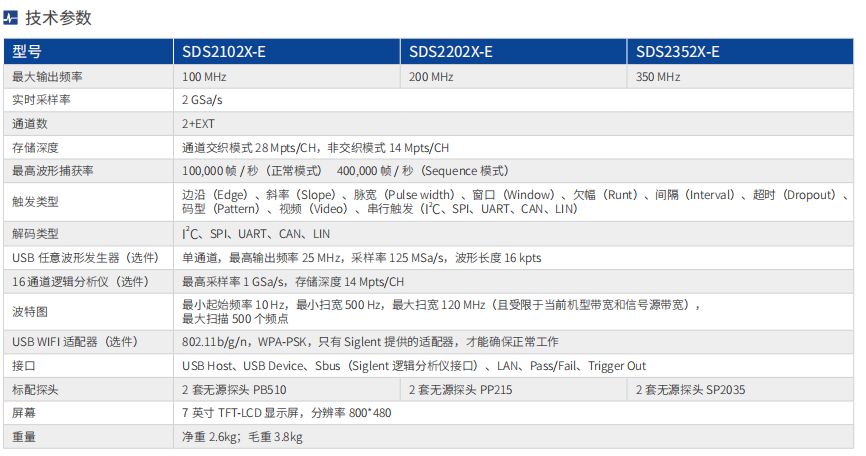
Task: Select the SDS2102X-E column header
Action: [223, 52]
